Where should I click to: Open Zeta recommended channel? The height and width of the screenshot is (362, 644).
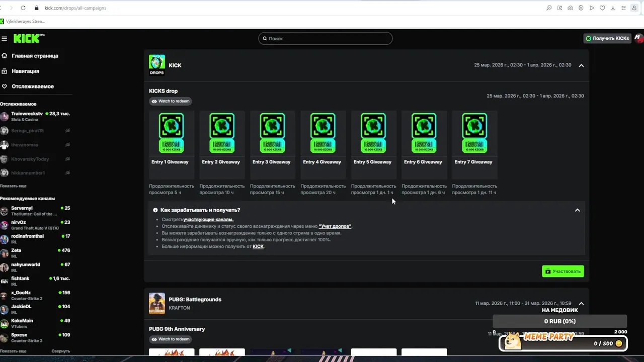tap(35, 253)
